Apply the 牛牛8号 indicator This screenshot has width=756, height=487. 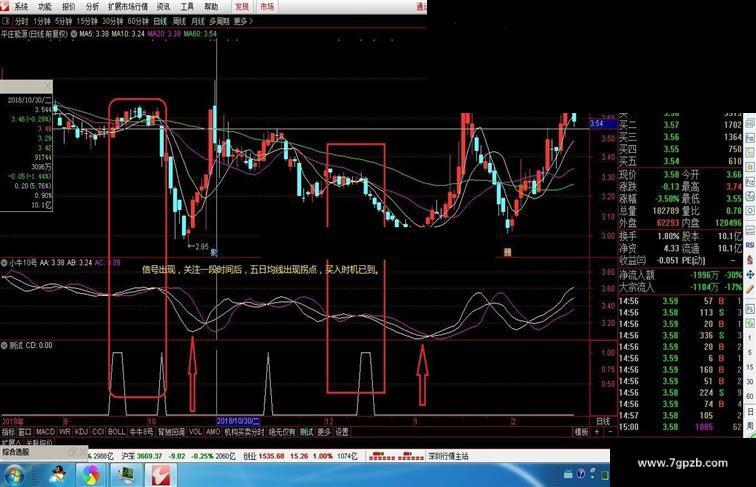(141, 432)
